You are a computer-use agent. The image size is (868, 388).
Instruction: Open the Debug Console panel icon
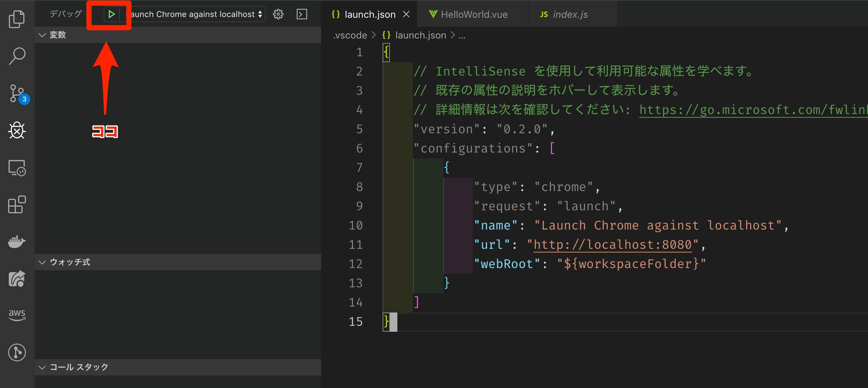(x=301, y=14)
